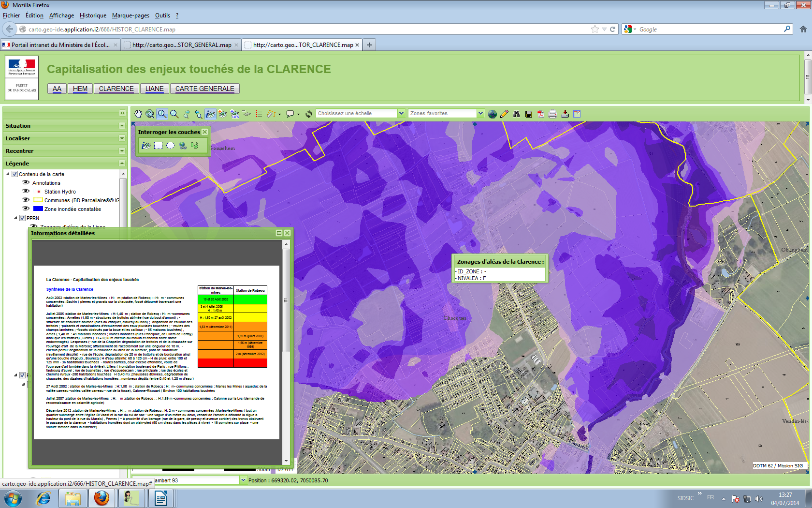Toggle visibility eye of Station Hydro layer
This screenshot has height=508, width=812.
coord(26,191)
